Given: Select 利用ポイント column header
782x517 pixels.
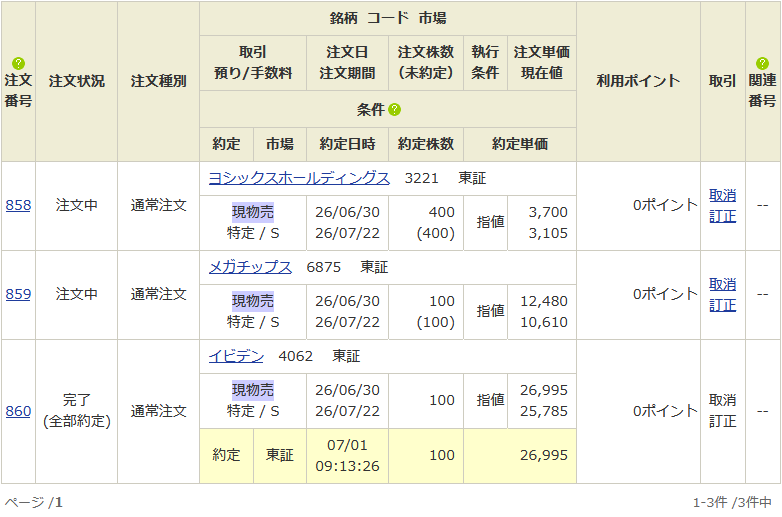Looking at the screenshot, I should click(x=638, y=81).
